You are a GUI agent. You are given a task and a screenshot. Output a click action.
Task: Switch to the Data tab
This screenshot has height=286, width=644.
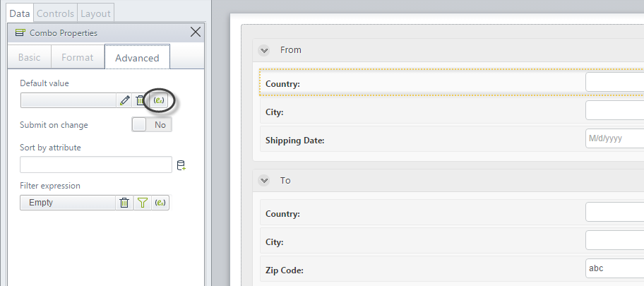pos(20,13)
